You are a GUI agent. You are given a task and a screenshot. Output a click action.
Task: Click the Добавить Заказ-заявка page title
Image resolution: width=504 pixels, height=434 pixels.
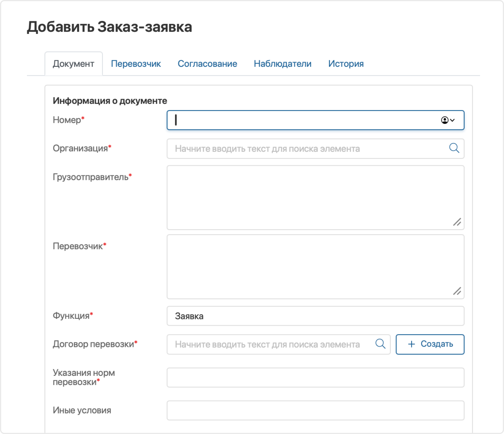109,27
